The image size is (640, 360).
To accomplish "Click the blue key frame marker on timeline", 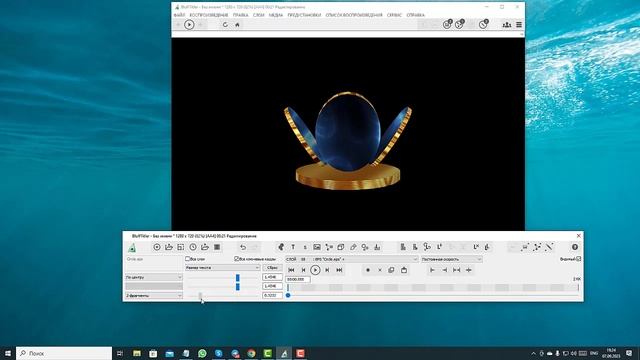I will pyautogui.click(x=288, y=295).
